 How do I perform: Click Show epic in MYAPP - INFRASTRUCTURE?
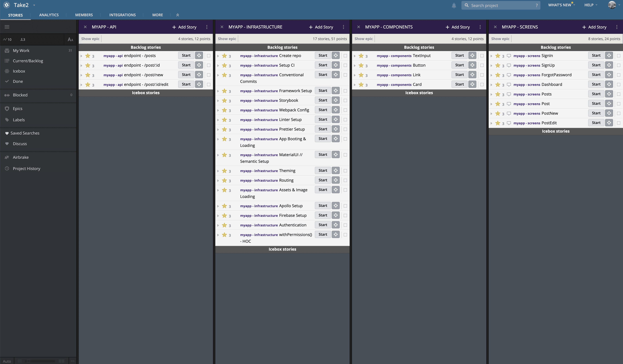(227, 39)
